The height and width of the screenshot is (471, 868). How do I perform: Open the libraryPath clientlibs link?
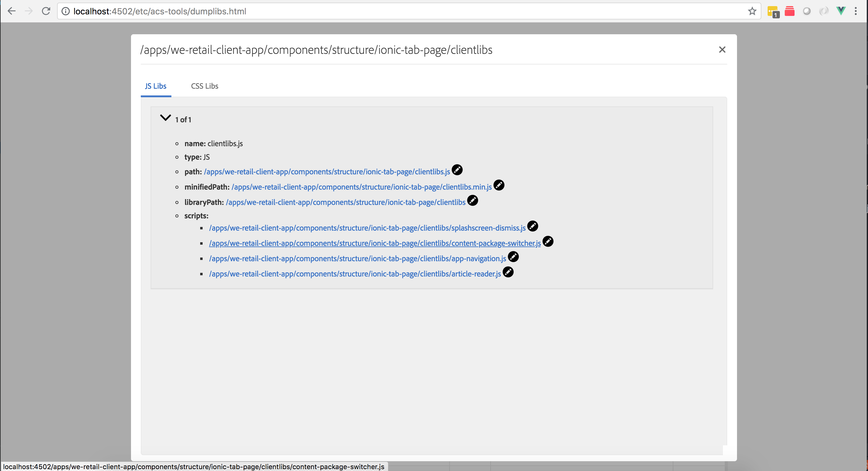click(345, 202)
